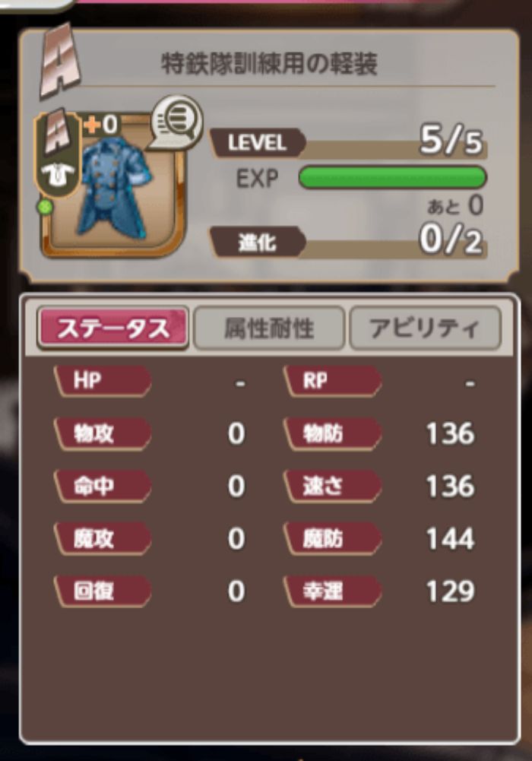Tap the 魔防 stat label
532x761 pixels.
point(332,539)
